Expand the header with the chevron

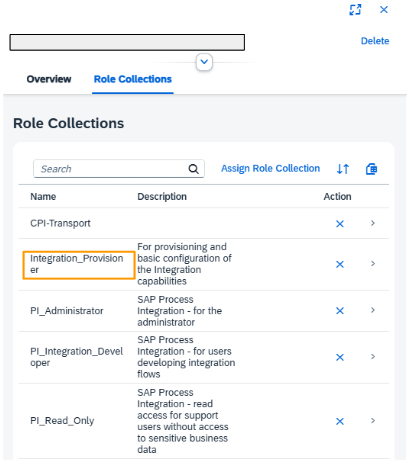pyautogui.click(x=204, y=62)
